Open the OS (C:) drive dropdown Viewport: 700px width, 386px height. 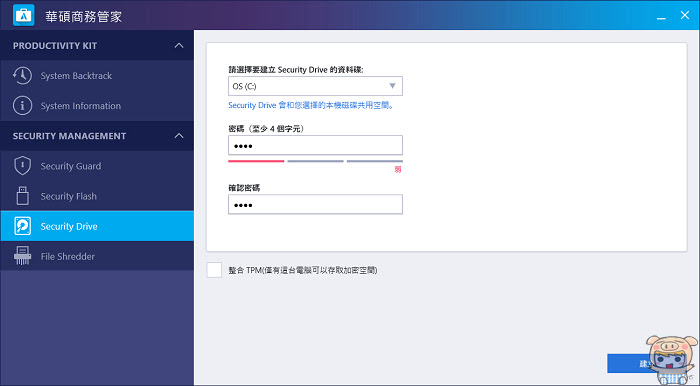(315, 86)
